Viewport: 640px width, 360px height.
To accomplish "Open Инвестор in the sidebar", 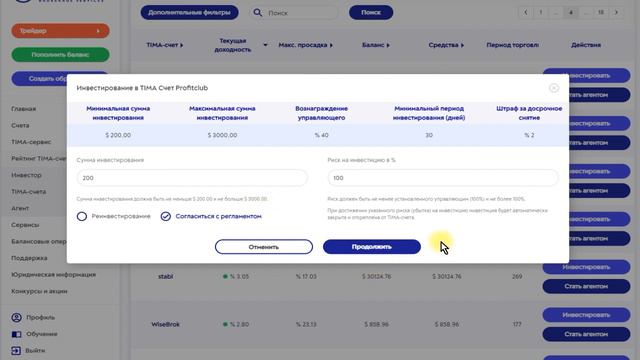I will (27, 175).
